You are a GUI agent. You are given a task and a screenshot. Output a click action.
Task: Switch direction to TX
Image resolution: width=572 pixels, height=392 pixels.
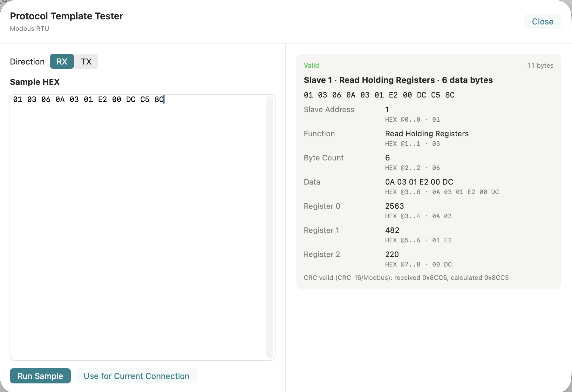click(x=86, y=61)
